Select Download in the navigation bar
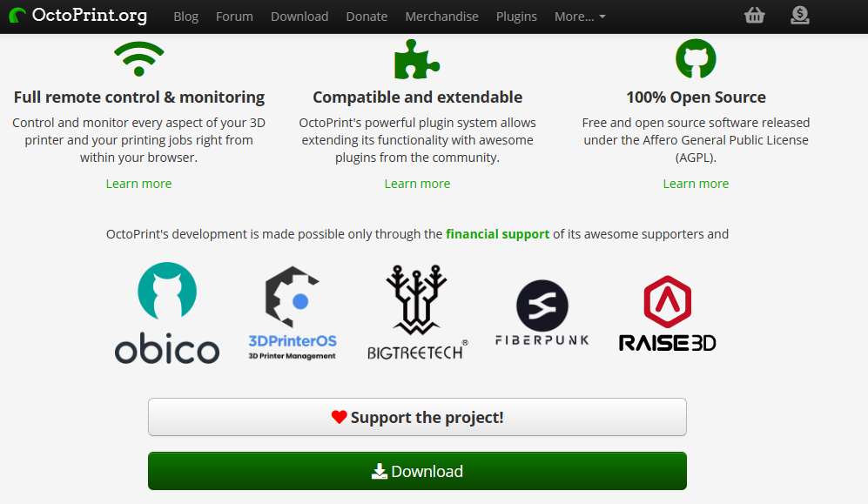 click(299, 17)
